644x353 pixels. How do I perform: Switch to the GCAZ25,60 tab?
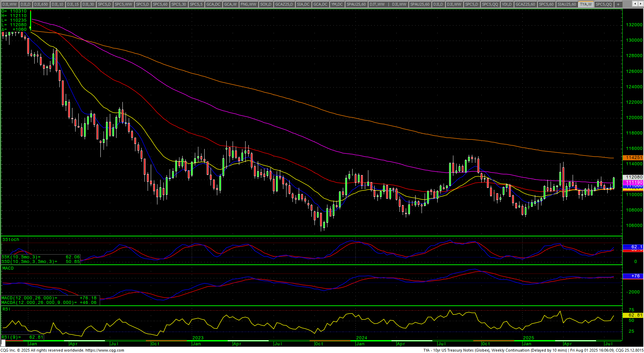[525, 4]
